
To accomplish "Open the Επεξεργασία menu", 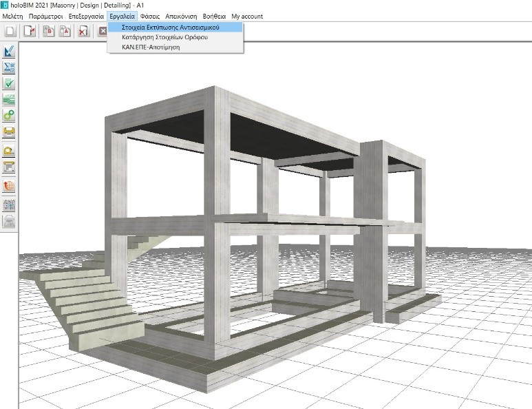I will tap(86, 17).
